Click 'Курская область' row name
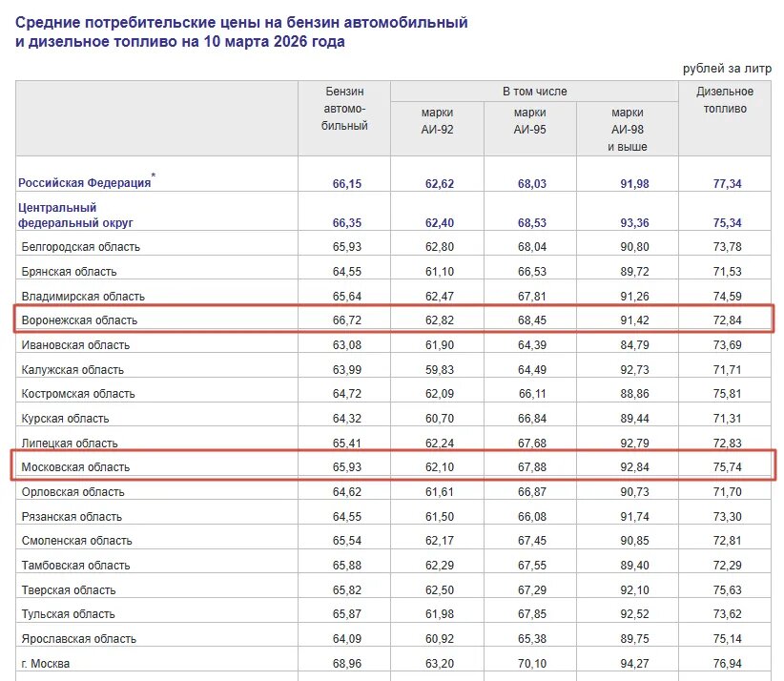The width and height of the screenshot is (784, 681). tap(65, 419)
